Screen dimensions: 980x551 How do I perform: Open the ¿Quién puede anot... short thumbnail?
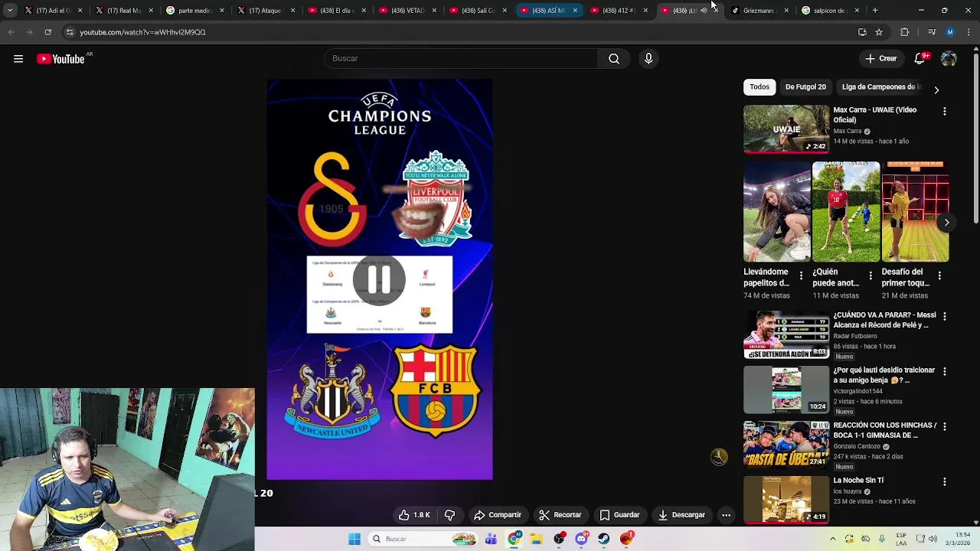coord(845,211)
